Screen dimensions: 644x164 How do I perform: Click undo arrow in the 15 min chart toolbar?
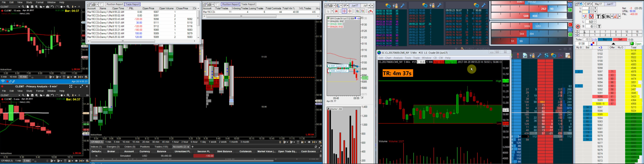(52, 7)
